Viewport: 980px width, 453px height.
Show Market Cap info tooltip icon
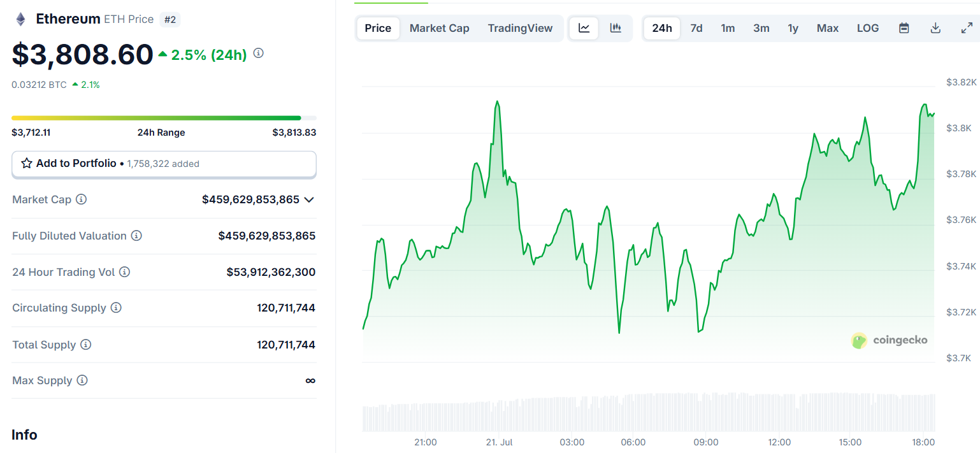coord(81,199)
